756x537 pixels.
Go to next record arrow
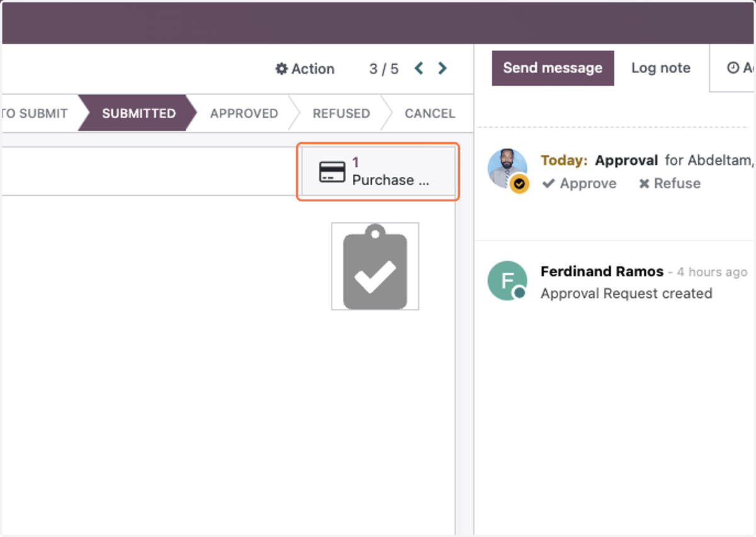tap(442, 68)
